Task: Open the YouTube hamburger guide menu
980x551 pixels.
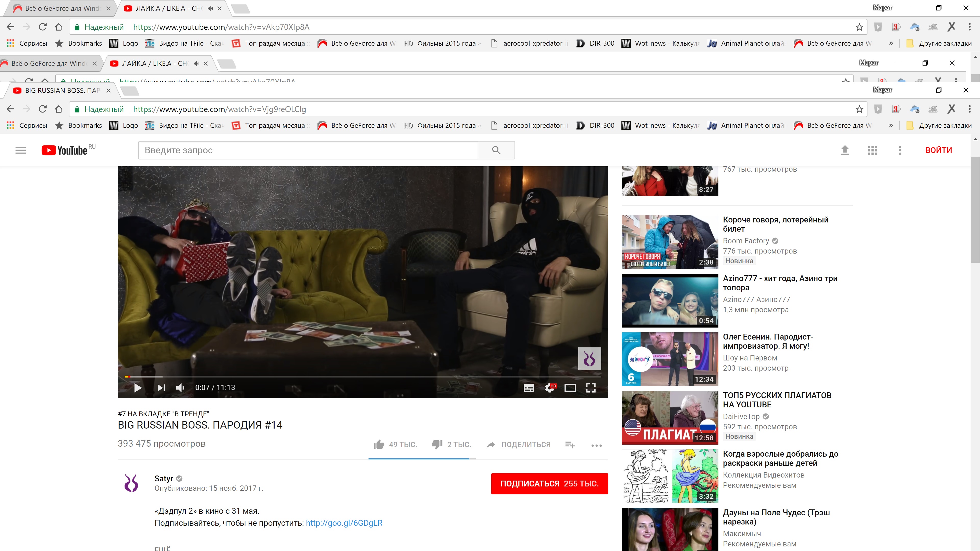Action: [x=20, y=150]
